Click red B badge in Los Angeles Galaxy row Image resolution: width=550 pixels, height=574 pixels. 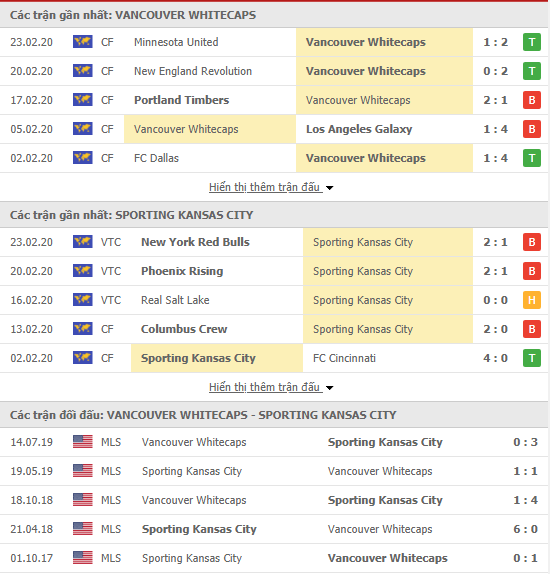pos(532,129)
